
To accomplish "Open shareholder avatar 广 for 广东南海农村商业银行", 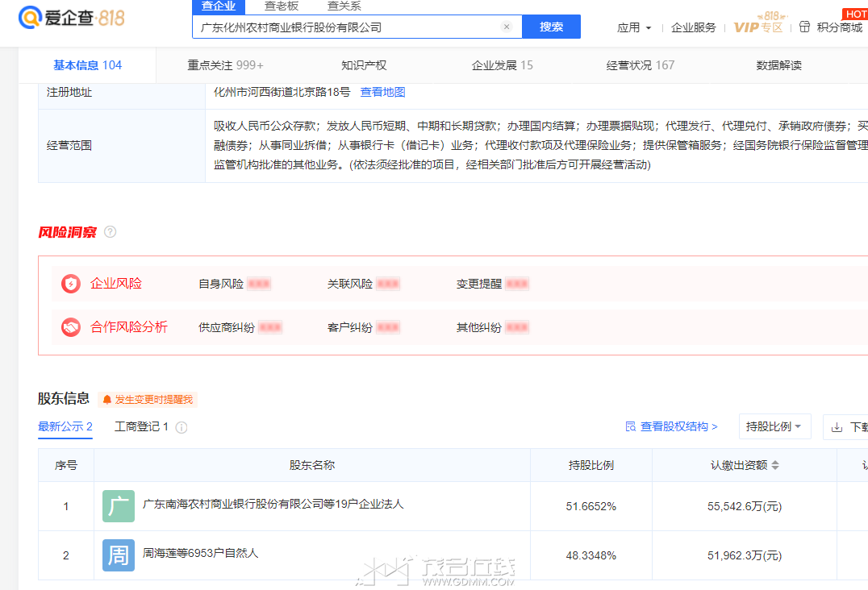I will tap(119, 506).
